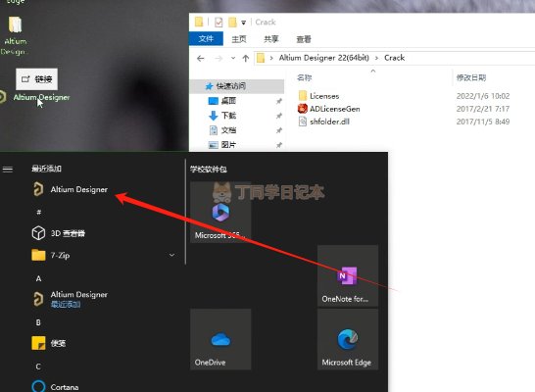The height and width of the screenshot is (392, 535).
Task: Open the OneDrive tile
Action: [x=220, y=339]
